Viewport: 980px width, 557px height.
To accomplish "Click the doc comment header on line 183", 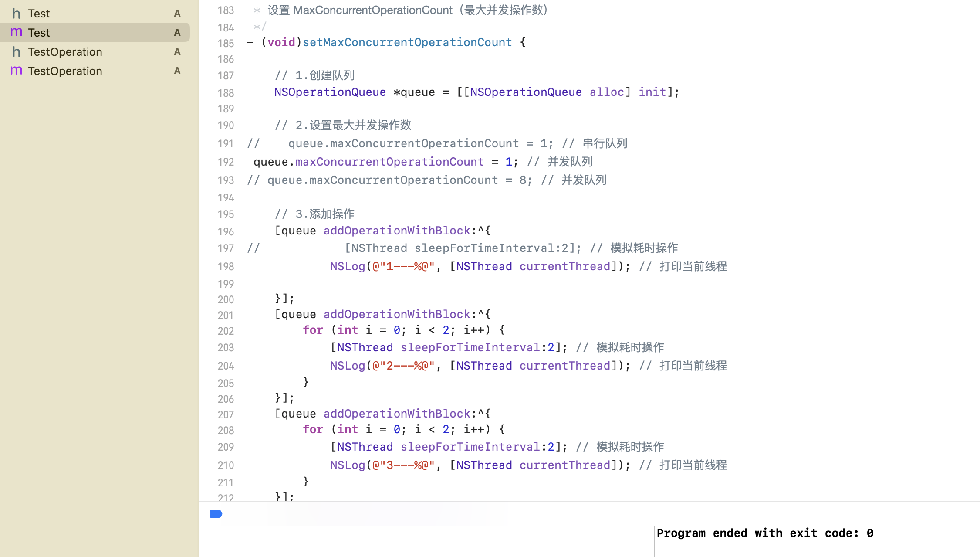I will point(403,10).
